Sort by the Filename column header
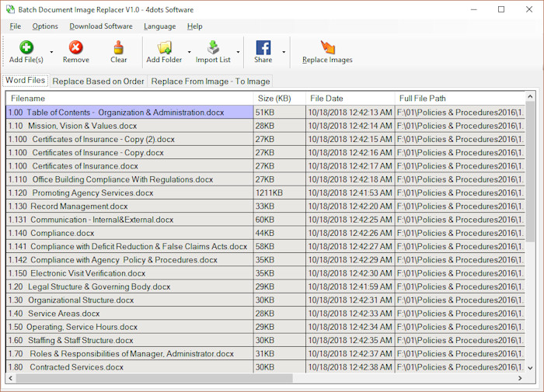544x392 pixels. (130, 99)
